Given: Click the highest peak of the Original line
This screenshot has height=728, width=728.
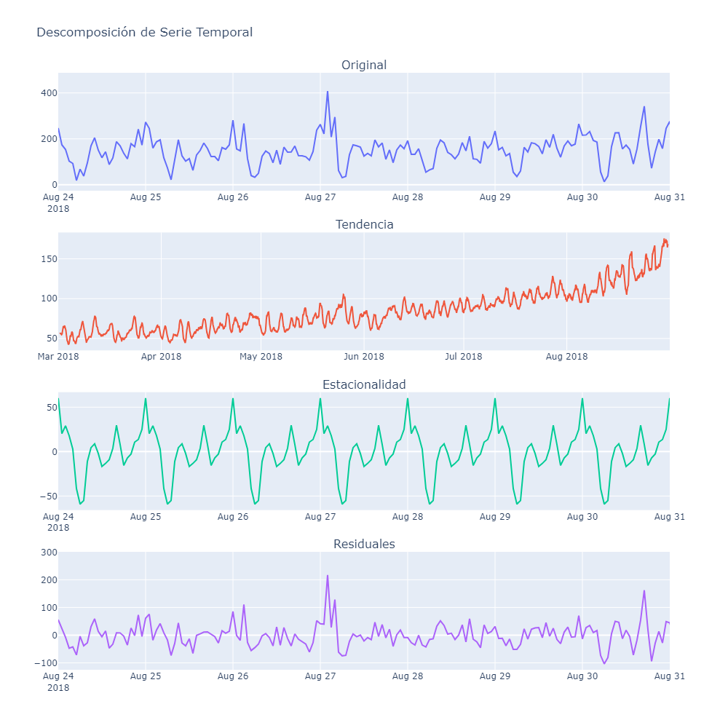Looking at the screenshot, I should 328,92.
